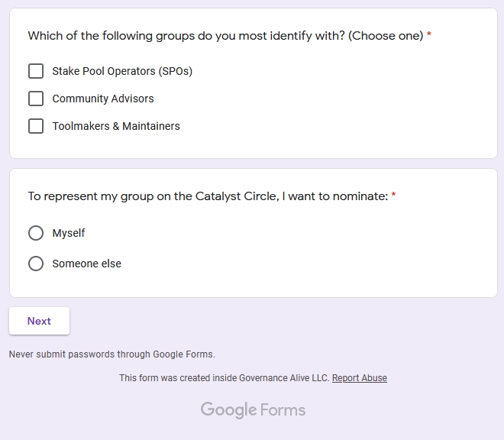Click the groups identification question title

[x=225, y=36]
